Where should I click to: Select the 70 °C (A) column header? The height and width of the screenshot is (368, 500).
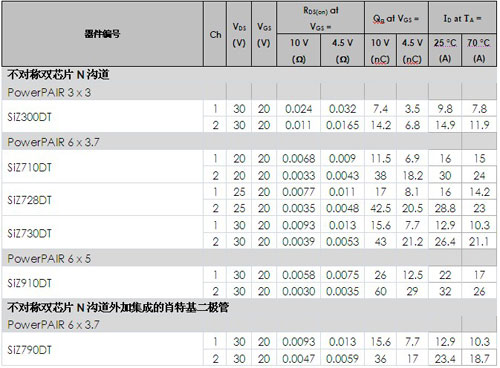coord(479,50)
